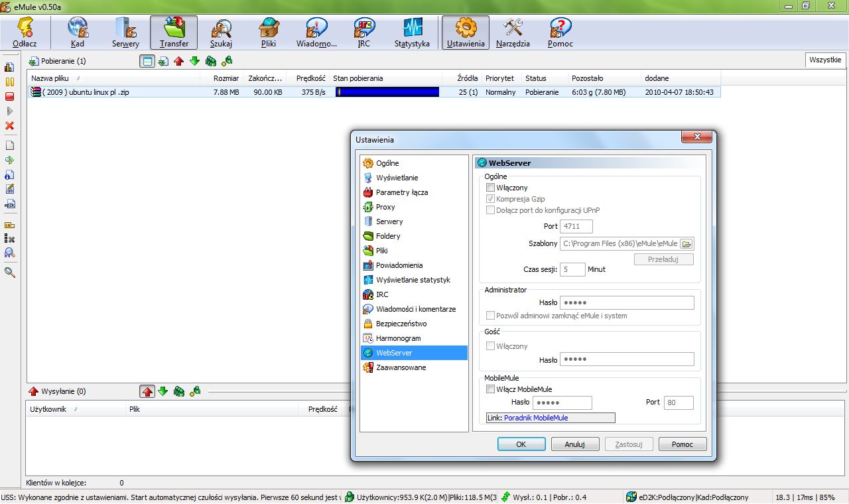The height and width of the screenshot is (504, 849).
Task: Open the IRC chat window
Action: click(x=364, y=33)
